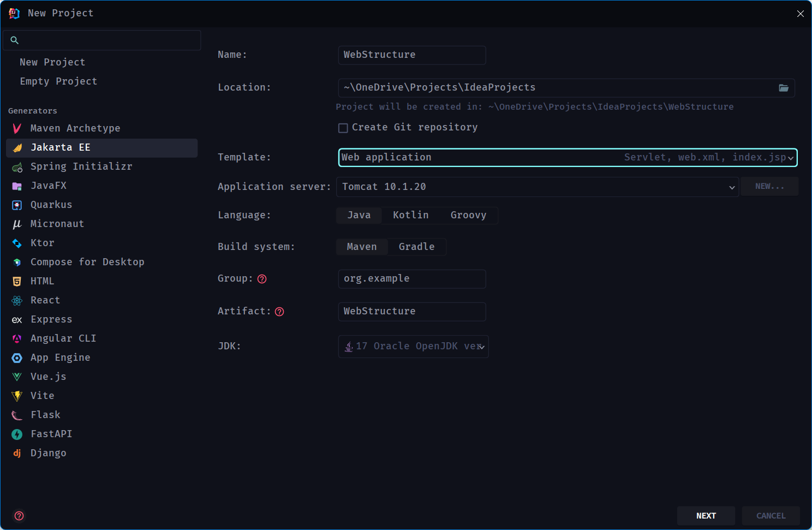Select Flask generator label

click(46, 415)
